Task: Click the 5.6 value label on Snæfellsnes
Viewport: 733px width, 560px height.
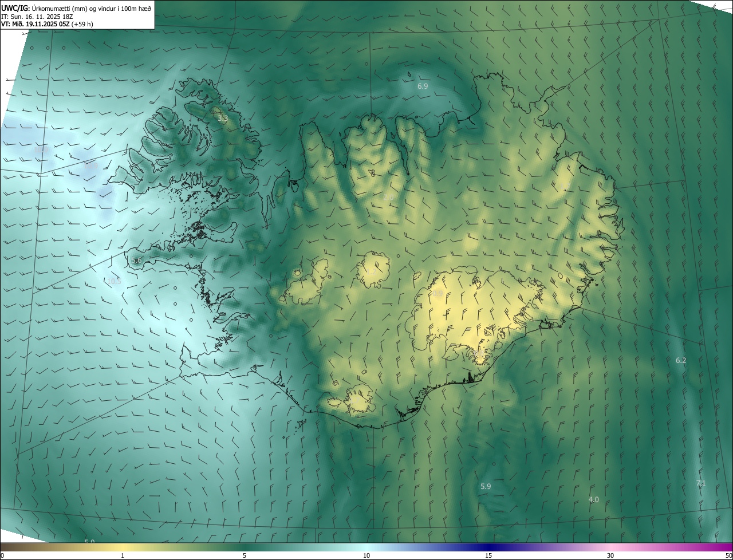Action: (136, 261)
